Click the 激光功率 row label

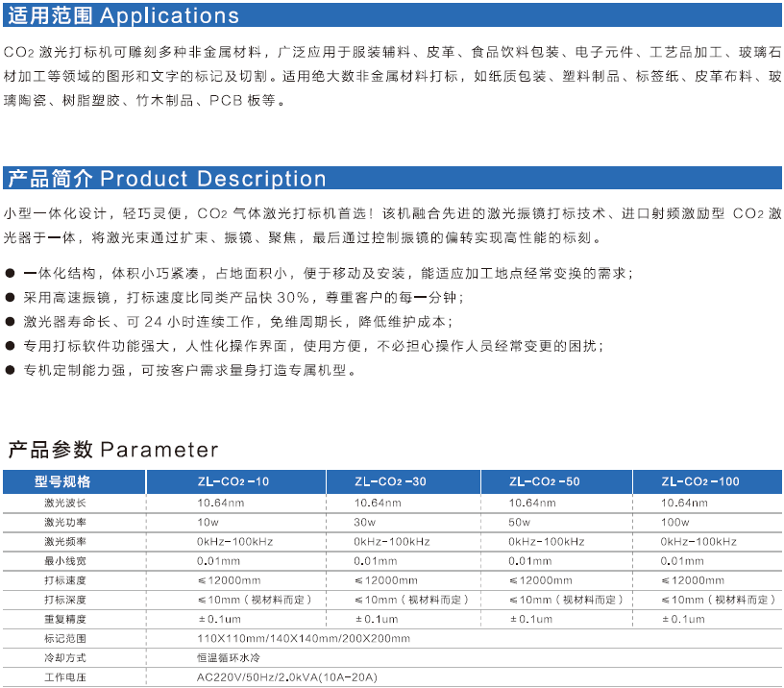pos(64,522)
